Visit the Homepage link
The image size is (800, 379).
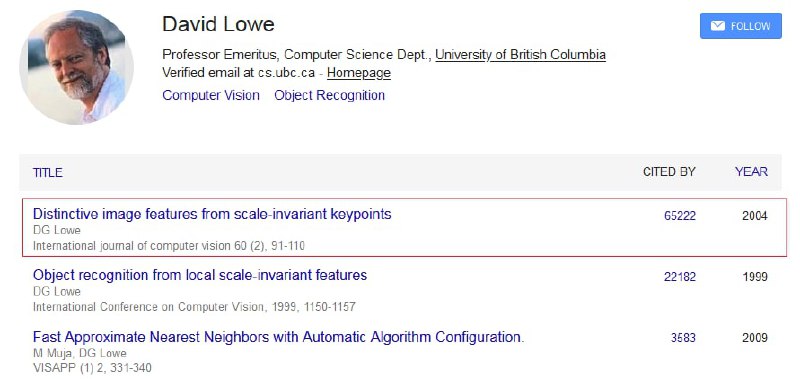[359, 73]
